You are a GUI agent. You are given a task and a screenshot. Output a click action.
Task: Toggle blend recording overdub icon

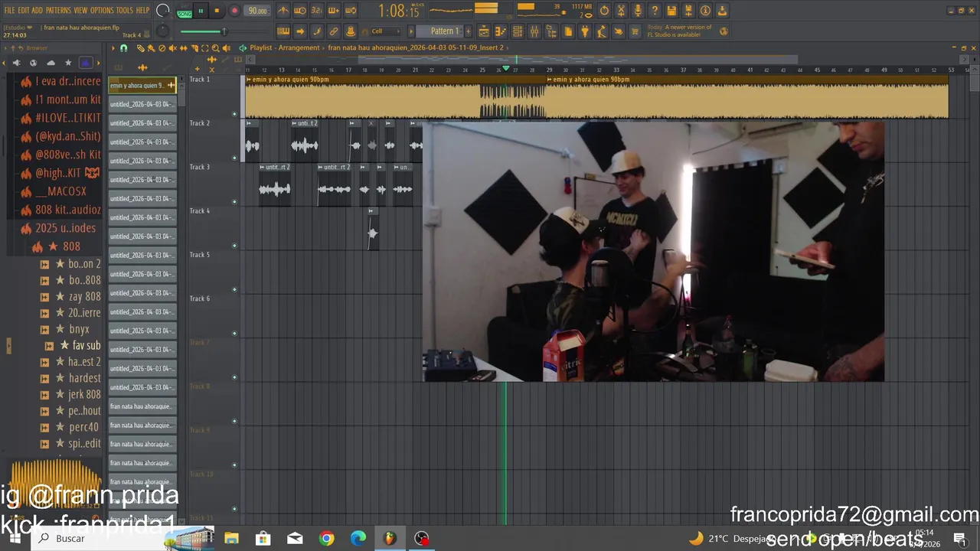(x=334, y=11)
